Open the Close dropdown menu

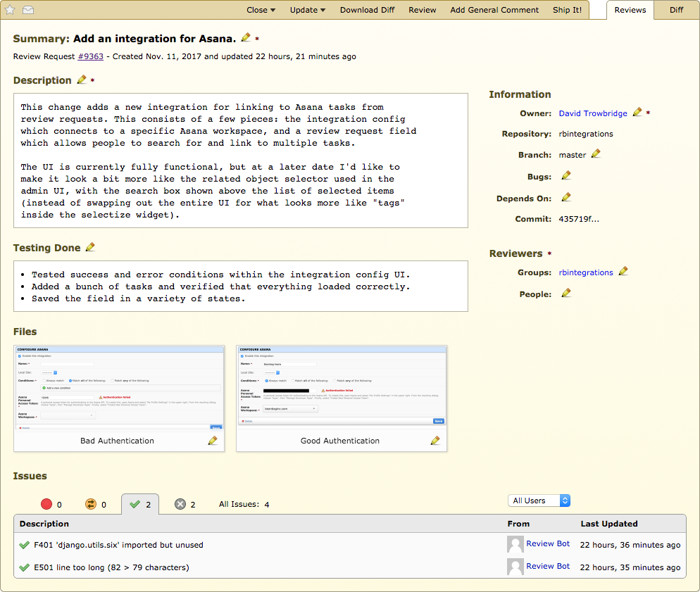[261, 10]
